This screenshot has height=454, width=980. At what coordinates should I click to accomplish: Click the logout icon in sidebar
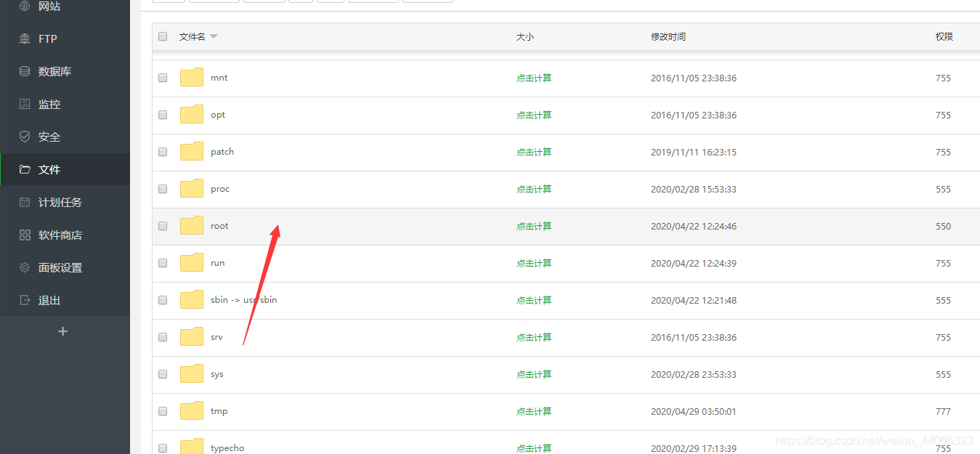(x=25, y=301)
